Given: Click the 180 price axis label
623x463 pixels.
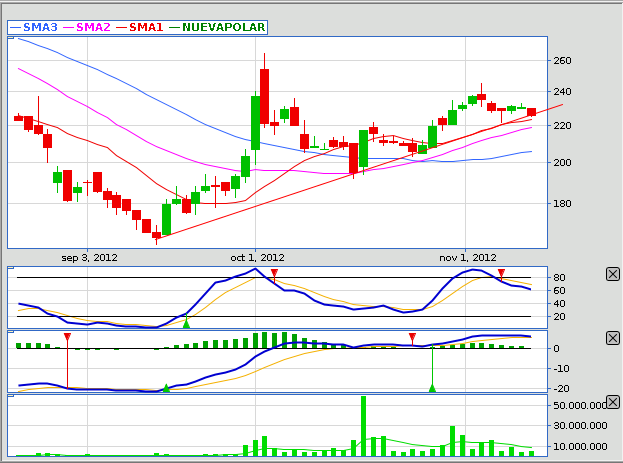Looking at the screenshot, I should pyautogui.click(x=562, y=203).
